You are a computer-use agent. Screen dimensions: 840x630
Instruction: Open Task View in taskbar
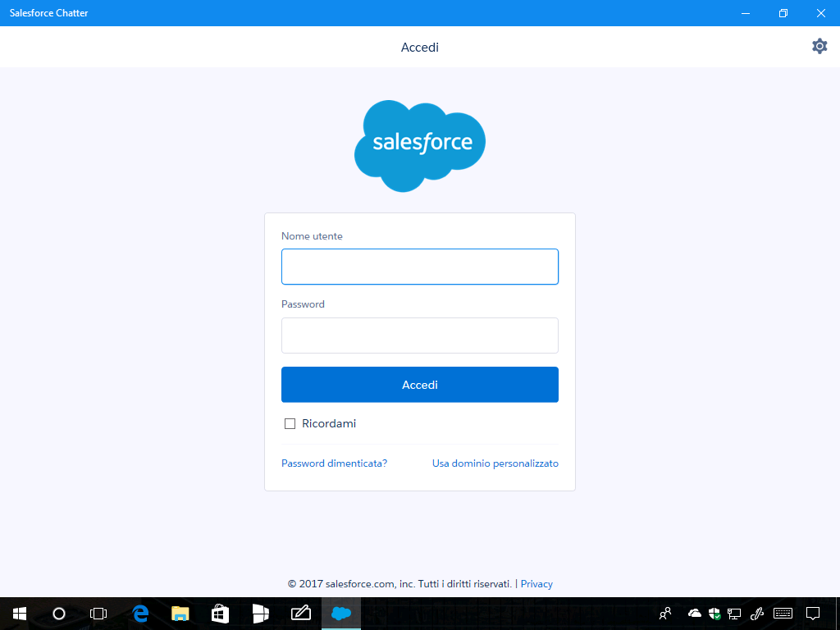click(98, 614)
